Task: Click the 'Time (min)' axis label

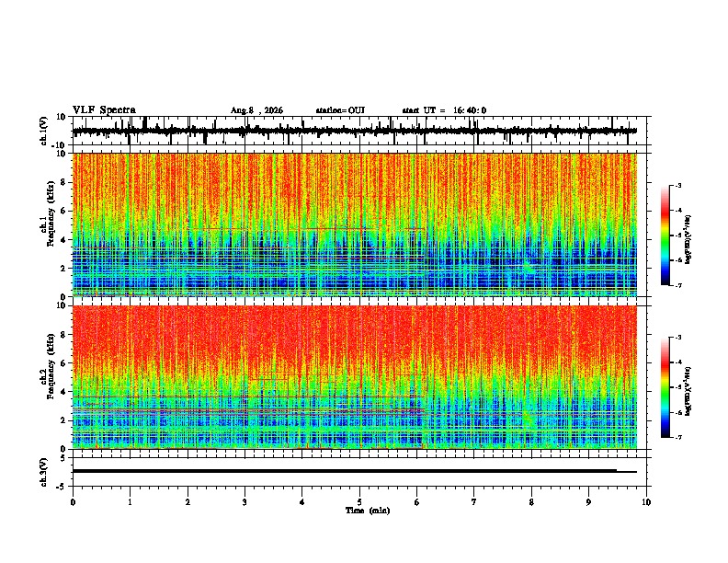Action: pyautogui.click(x=368, y=511)
